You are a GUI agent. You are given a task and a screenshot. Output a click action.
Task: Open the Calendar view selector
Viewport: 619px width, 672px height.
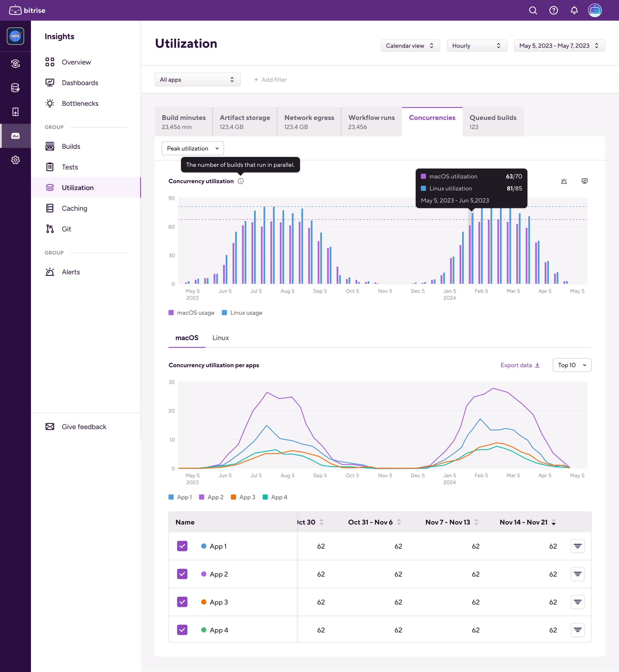(x=410, y=45)
